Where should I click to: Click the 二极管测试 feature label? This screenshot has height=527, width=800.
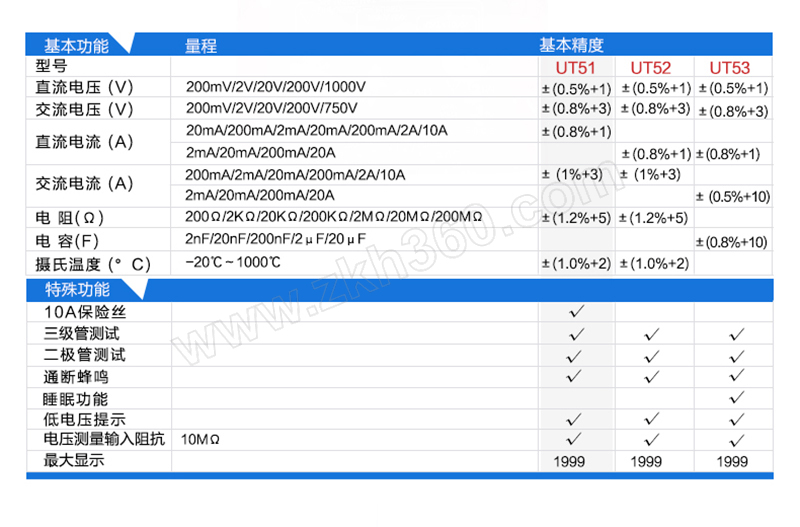point(85,355)
